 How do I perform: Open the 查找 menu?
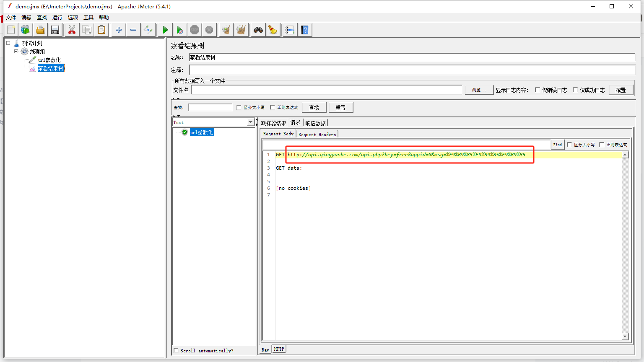42,18
